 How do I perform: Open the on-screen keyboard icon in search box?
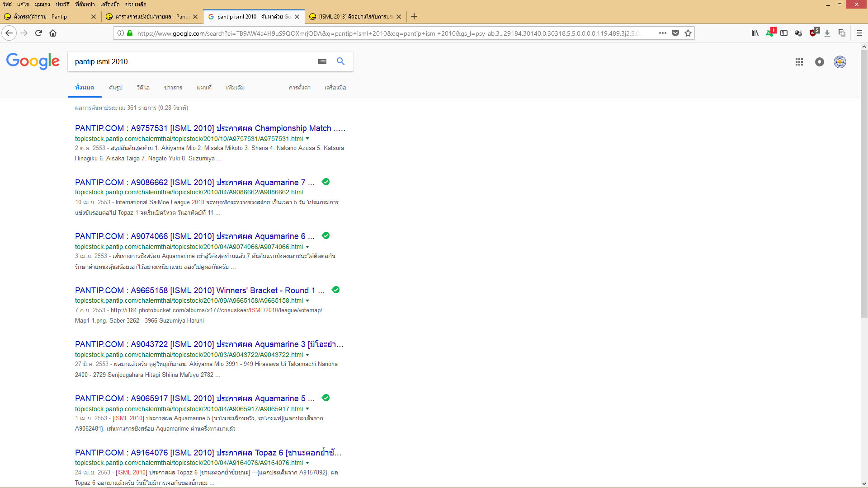click(x=322, y=61)
